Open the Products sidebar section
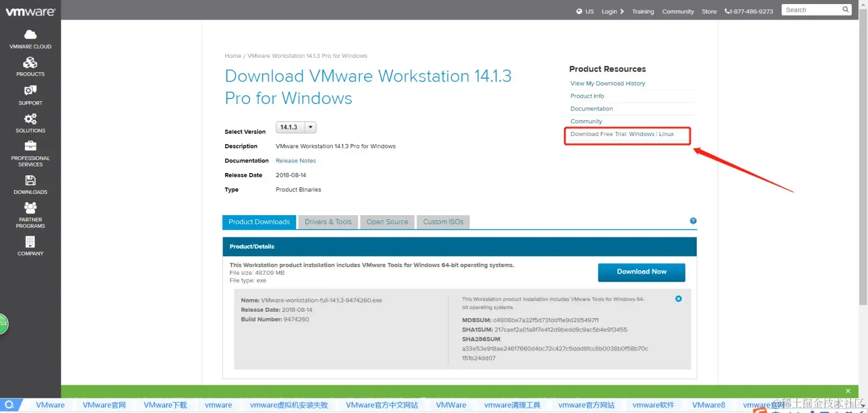 point(30,67)
